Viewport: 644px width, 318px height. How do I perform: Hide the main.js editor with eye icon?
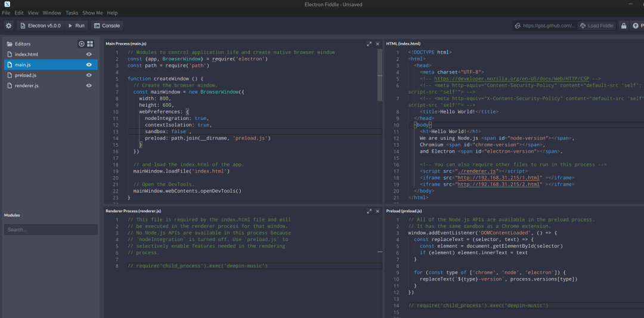click(x=89, y=64)
